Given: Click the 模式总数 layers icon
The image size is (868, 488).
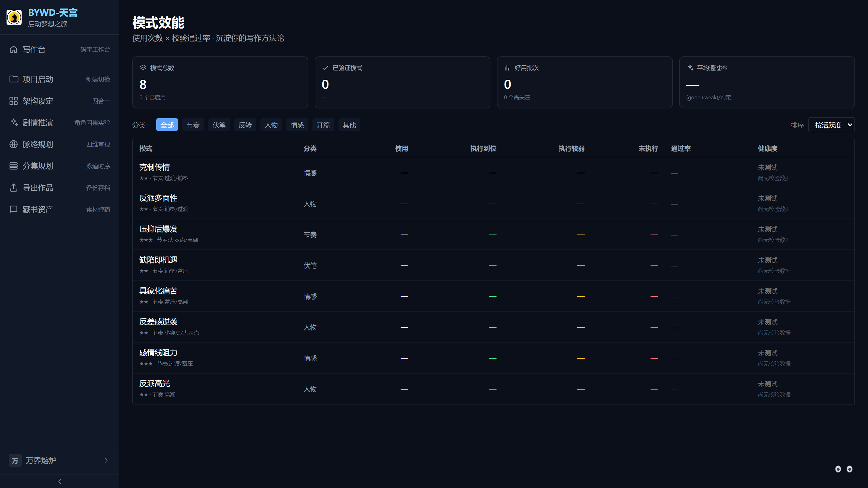Looking at the screenshot, I should click(x=143, y=68).
